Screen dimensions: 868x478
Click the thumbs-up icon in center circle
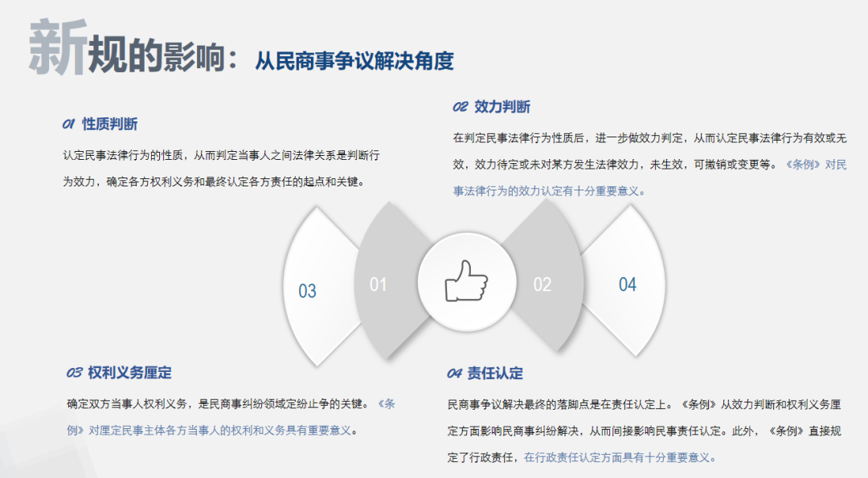[x=467, y=281]
